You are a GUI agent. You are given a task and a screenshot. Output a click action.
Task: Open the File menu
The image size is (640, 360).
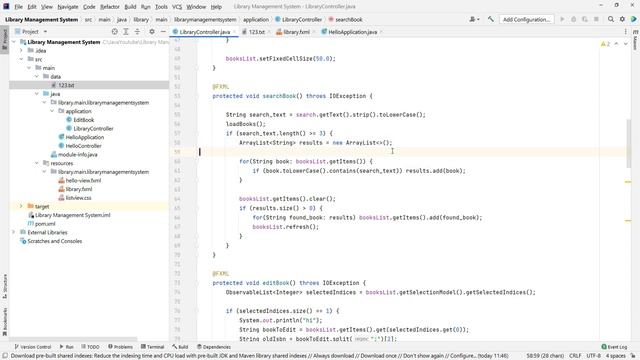19,7
